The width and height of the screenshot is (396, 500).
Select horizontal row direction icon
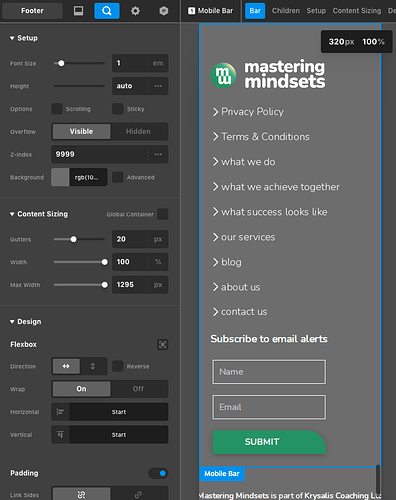point(66,366)
